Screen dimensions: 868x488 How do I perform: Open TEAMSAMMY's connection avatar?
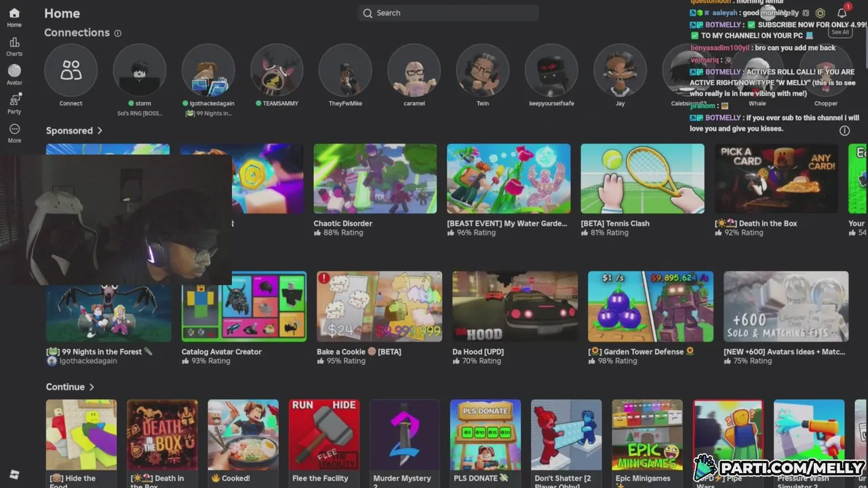(x=277, y=70)
